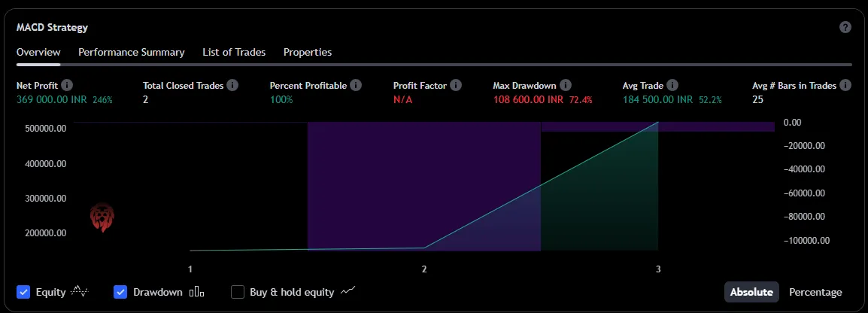Click the Net Profit info icon
The height and width of the screenshot is (313, 868).
coord(67,86)
